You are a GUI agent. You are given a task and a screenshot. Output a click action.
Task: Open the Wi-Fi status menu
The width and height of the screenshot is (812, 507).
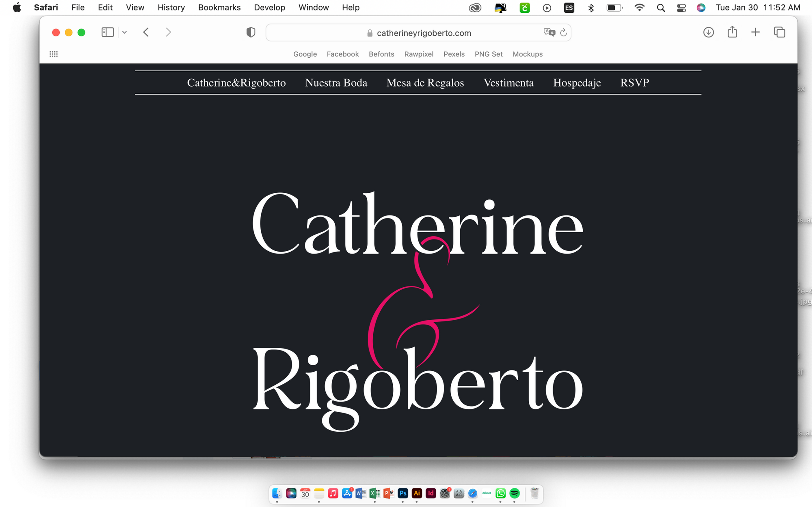pos(639,7)
